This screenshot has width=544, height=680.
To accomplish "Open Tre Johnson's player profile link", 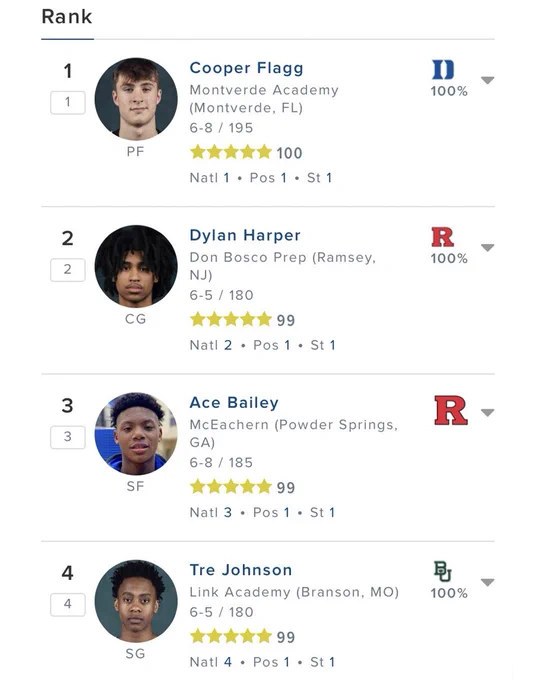I will [241, 570].
